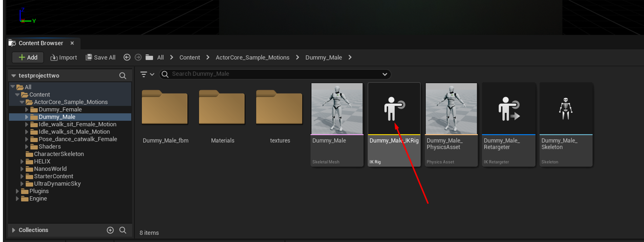This screenshot has height=242, width=644.
Task: Add a new collection with plus icon
Action: (x=110, y=230)
